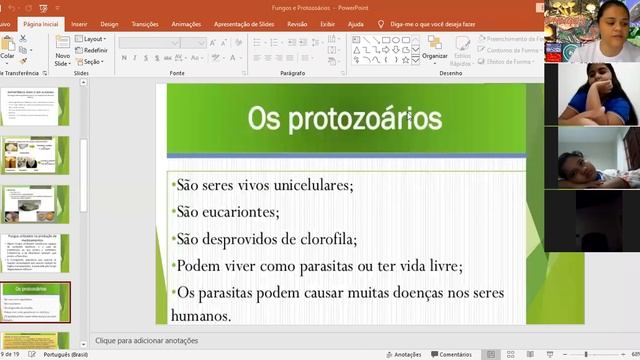Select the right block arrow shape
The image size is (640, 360).
pyautogui.click(x=386, y=50)
